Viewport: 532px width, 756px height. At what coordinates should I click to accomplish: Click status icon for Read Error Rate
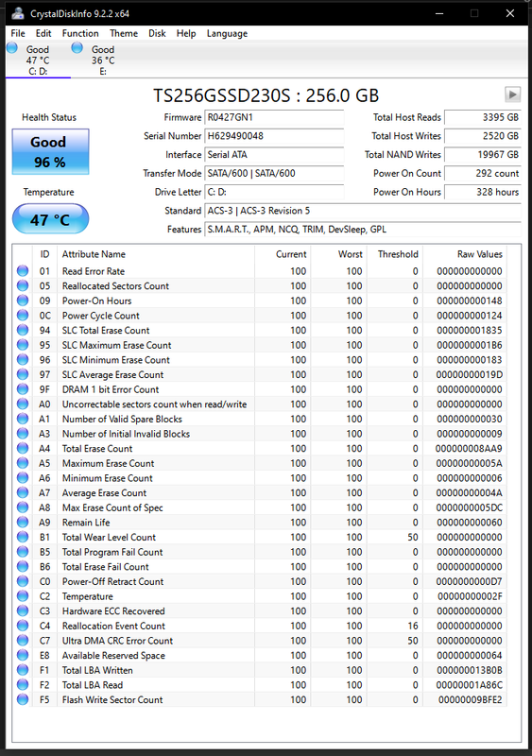pyautogui.click(x=23, y=271)
